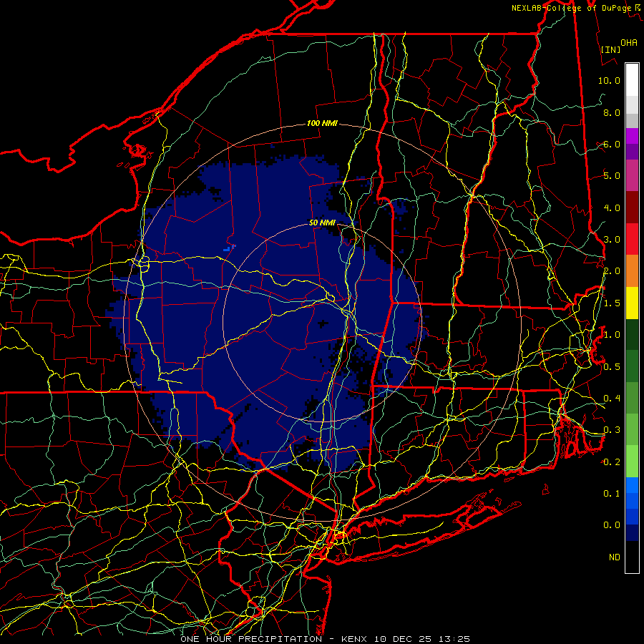Click the [IN] units label
Image resolution: width=644 pixels, height=644 pixels.
611,49
